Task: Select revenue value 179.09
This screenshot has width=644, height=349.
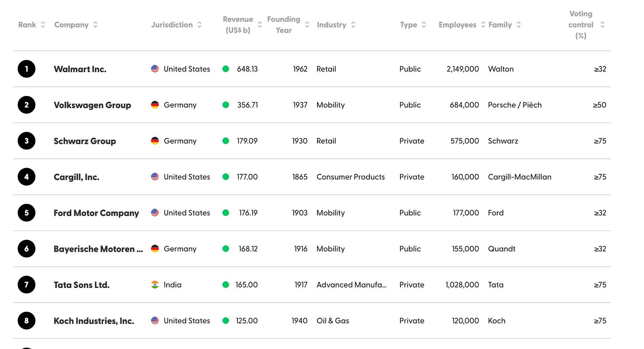Action: tap(248, 141)
